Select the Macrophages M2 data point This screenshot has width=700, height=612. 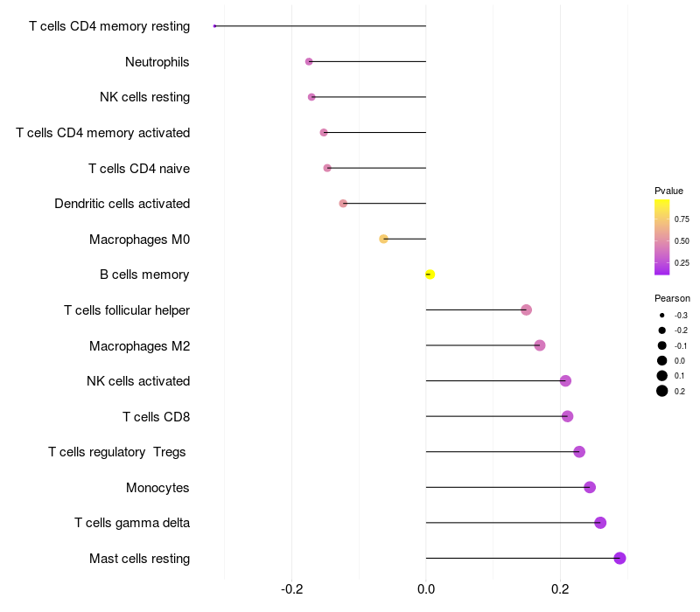point(540,345)
